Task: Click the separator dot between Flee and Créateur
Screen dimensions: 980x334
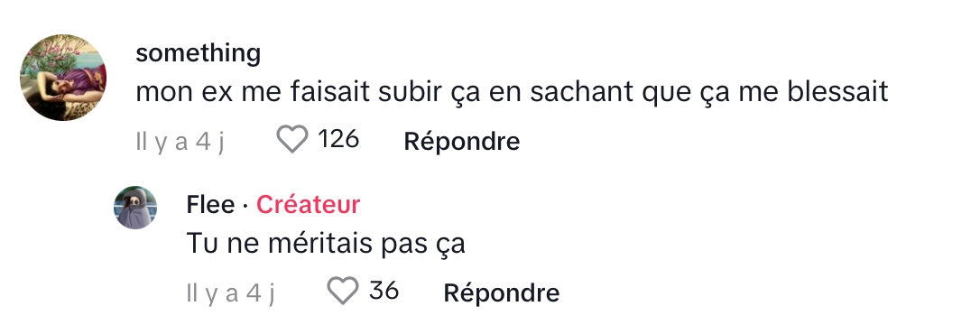Action: [x=245, y=206]
